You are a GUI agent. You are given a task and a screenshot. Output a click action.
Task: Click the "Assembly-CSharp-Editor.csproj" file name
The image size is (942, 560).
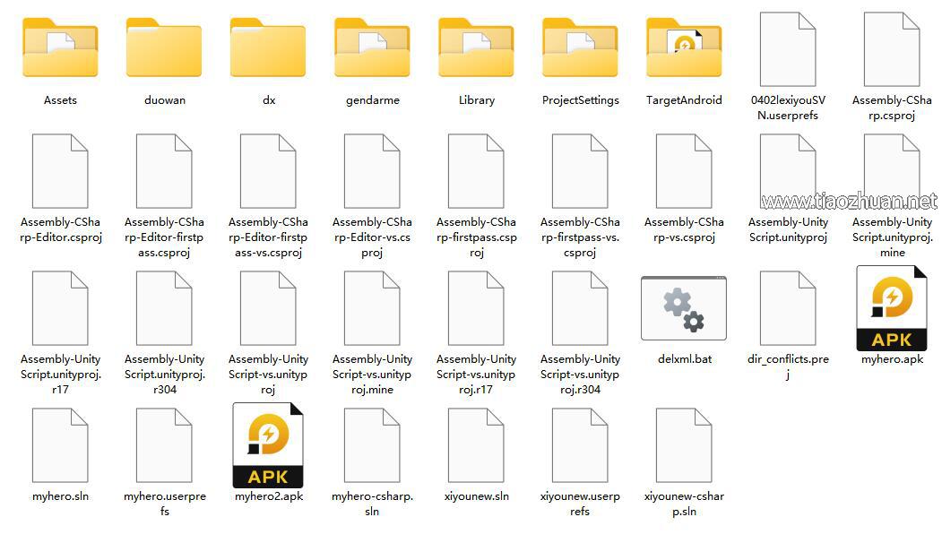60,229
